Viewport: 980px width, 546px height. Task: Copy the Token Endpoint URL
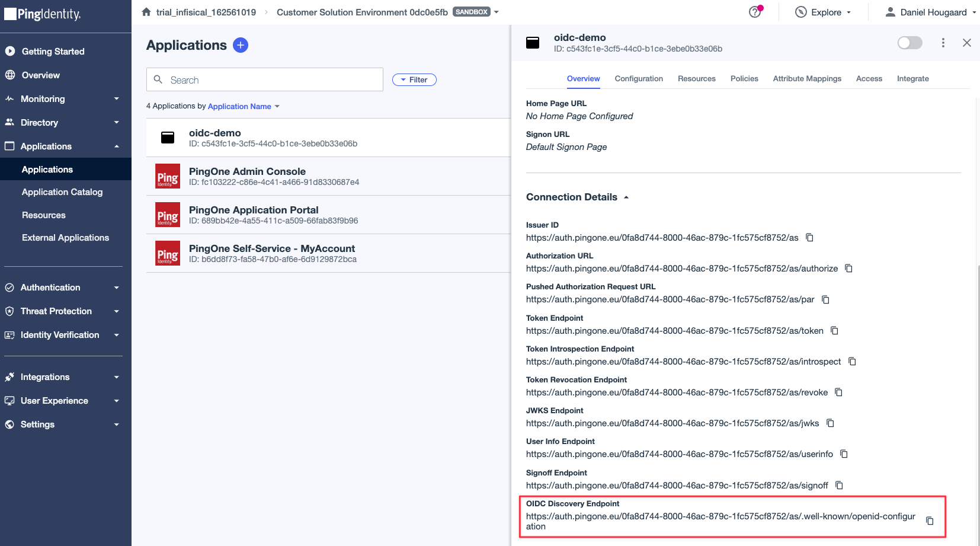834,331
